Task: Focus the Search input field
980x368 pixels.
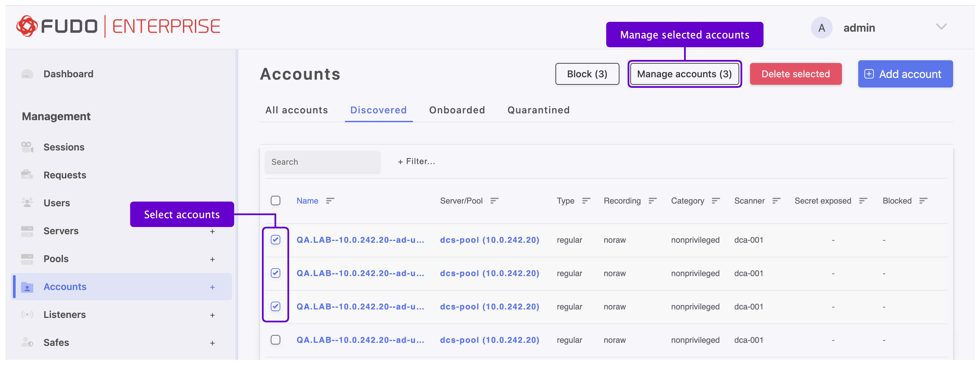Action: 322,162
